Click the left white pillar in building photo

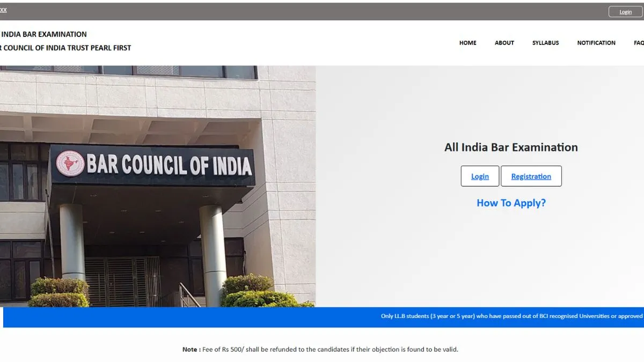pos(72,241)
